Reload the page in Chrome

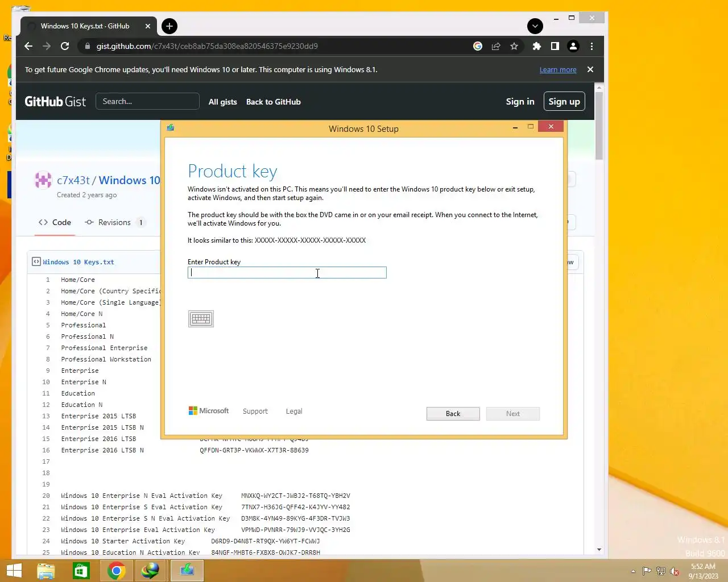tap(65, 46)
